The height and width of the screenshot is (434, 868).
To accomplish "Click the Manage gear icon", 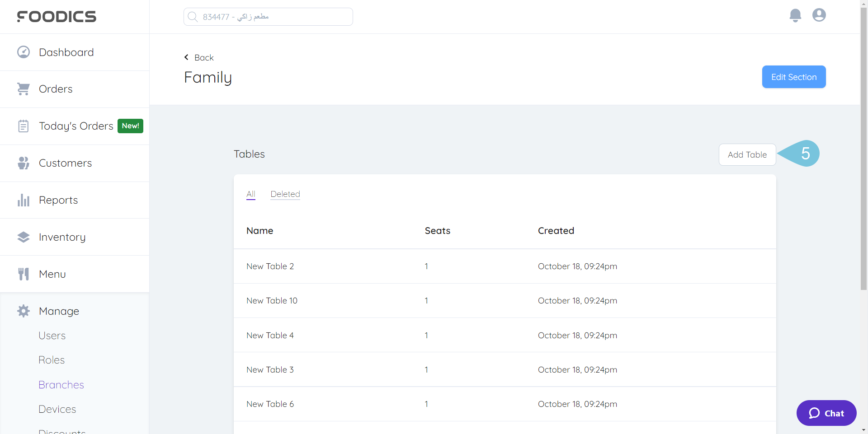I will coord(23,311).
